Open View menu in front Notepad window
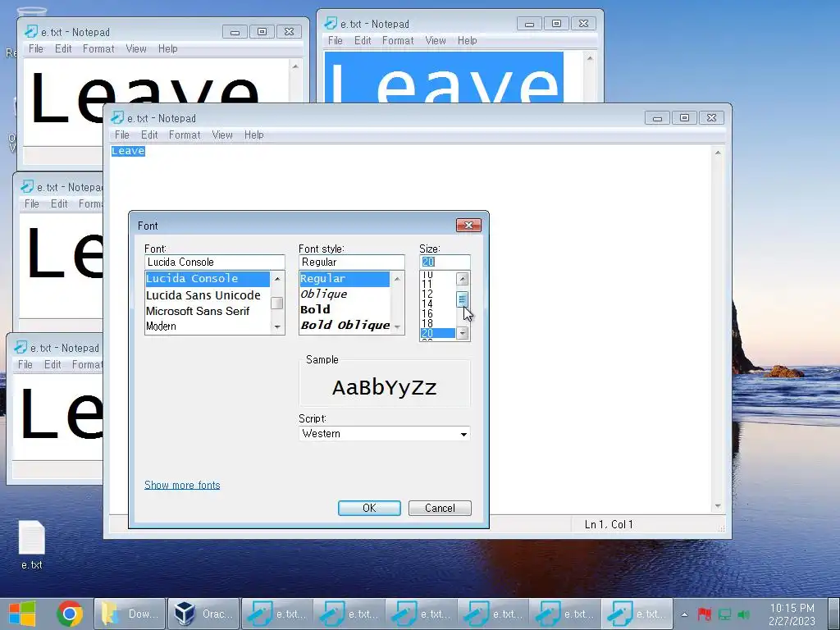The image size is (840, 630). tap(222, 135)
